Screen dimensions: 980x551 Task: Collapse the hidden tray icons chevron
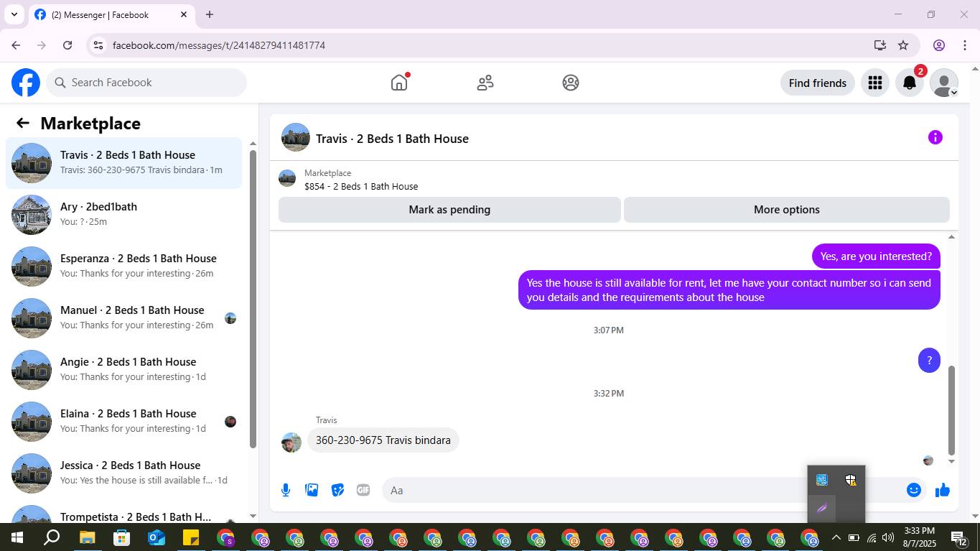[x=836, y=537]
